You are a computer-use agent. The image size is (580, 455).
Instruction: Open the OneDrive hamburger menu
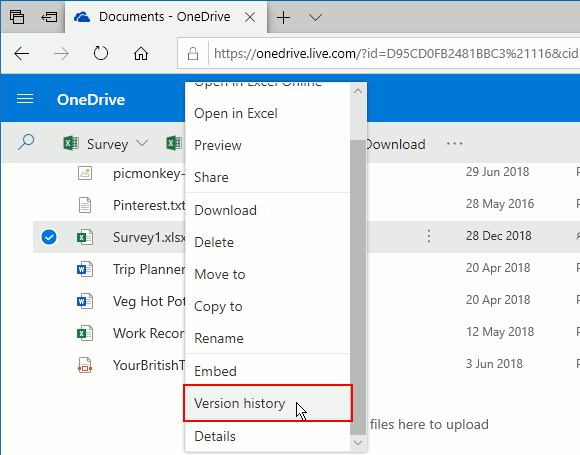[x=25, y=99]
